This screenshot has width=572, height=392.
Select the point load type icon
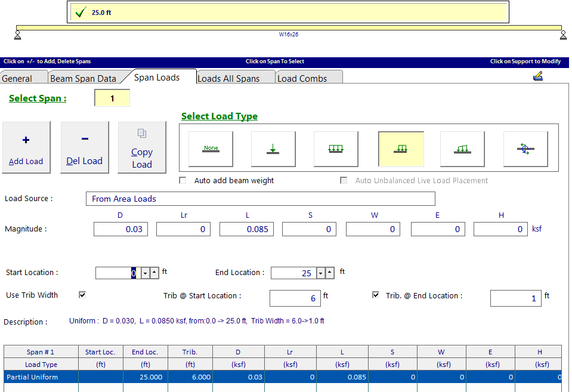click(x=273, y=149)
